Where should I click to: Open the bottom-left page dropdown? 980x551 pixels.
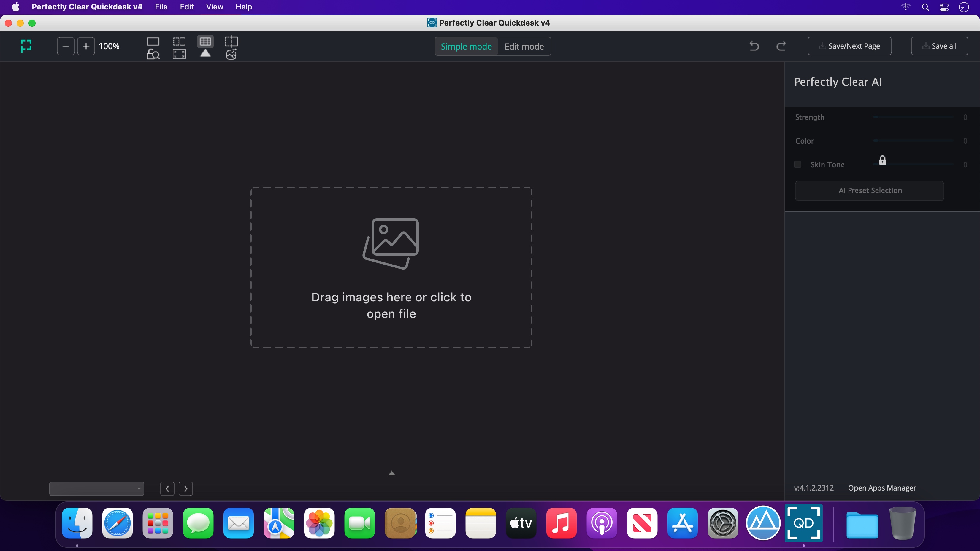click(x=97, y=489)
